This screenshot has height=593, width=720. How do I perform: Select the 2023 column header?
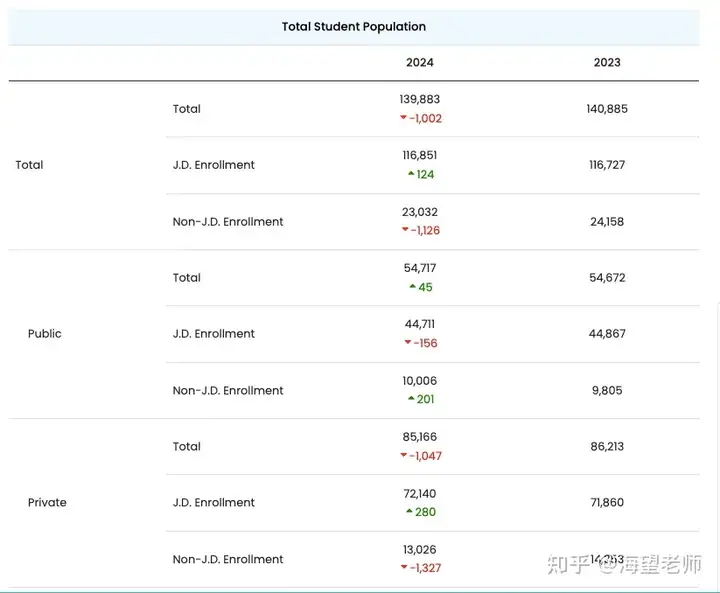coord(607,62)
